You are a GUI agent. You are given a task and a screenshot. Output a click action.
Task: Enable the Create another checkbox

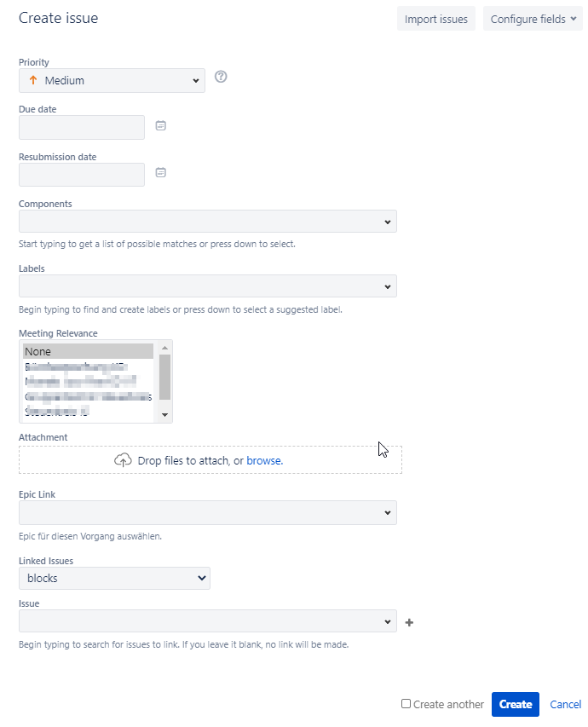click(x=406, y=704)
